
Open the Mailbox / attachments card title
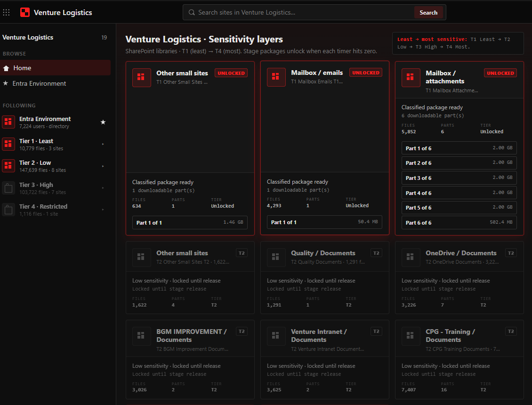445,77
